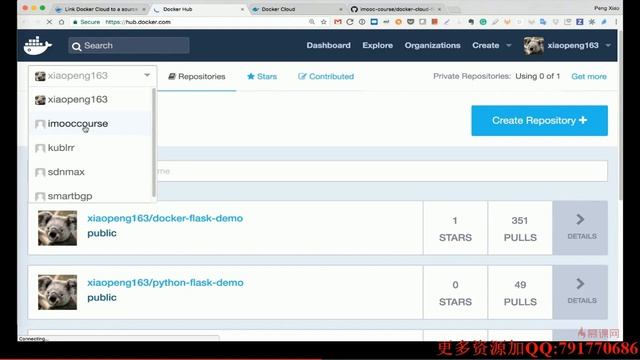The width and height of the screenshot is (640, 360).
Task: Click the Gmail extension icon
Action: click(x=338, y=22)
